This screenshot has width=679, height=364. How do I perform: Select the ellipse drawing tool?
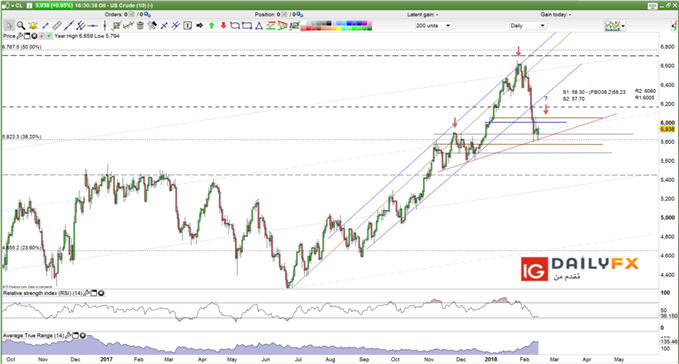pos(234,26)
